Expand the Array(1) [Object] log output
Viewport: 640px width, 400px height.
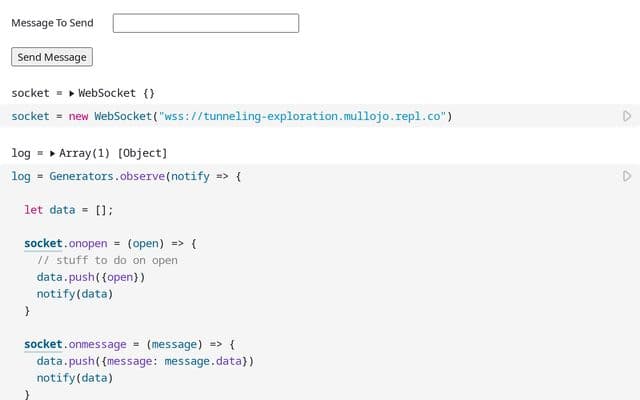52,153
